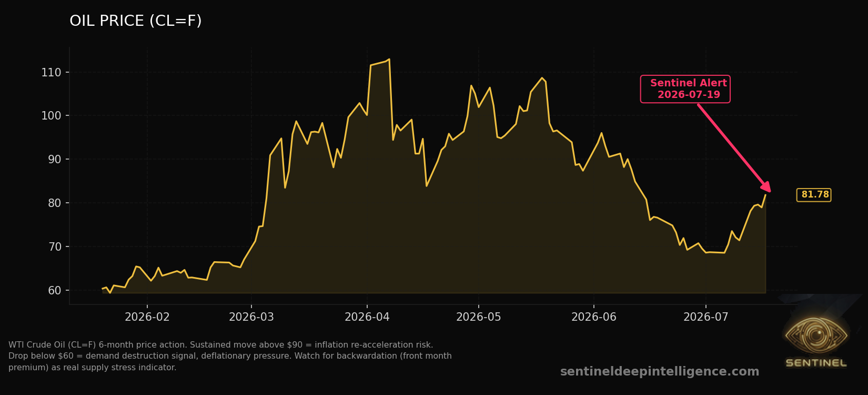
Task: Open the sentineldeepintelligence.com link
Action: (660, 372)
